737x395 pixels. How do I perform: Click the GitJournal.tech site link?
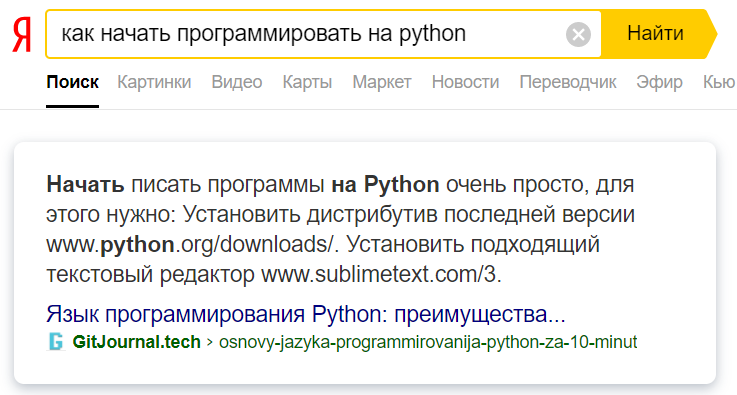click(x=136, y=342)
